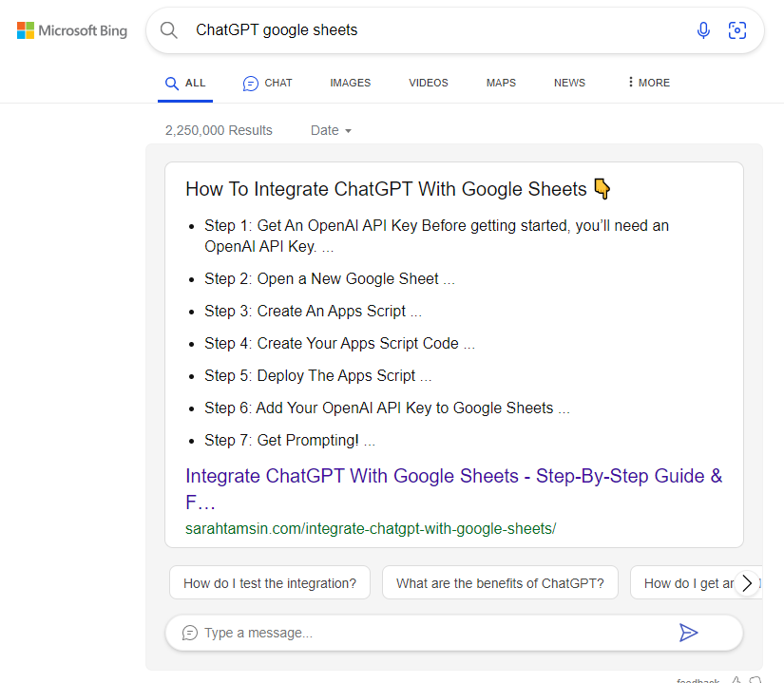Click the magnifier search icon in search box
Viewport: 784px width, 683px height.
pyautogui.click(x=169, y=30)
